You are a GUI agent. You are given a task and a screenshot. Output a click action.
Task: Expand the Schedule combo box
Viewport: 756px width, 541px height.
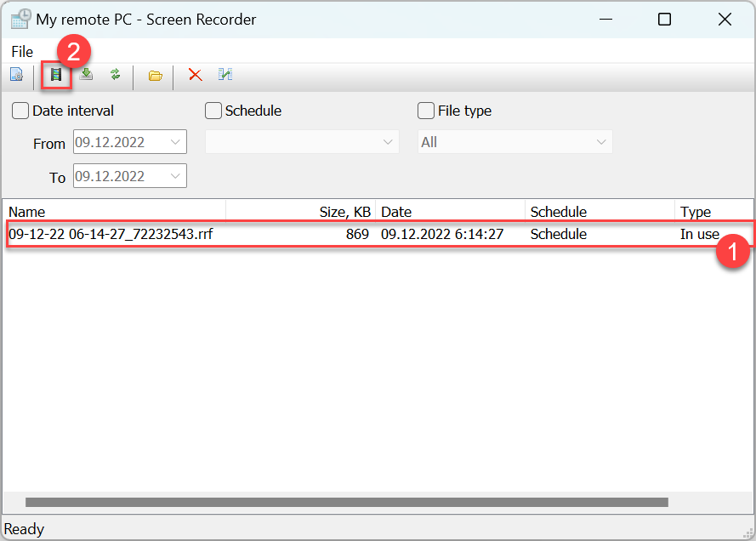click(x=389, y=142)
